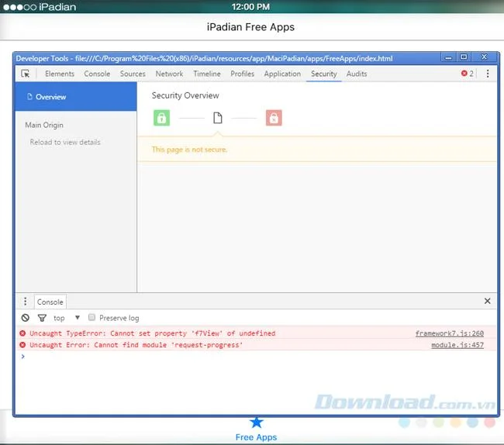
Task: Open the console drawer three-dot menu
Action: (x=25, y=302)
